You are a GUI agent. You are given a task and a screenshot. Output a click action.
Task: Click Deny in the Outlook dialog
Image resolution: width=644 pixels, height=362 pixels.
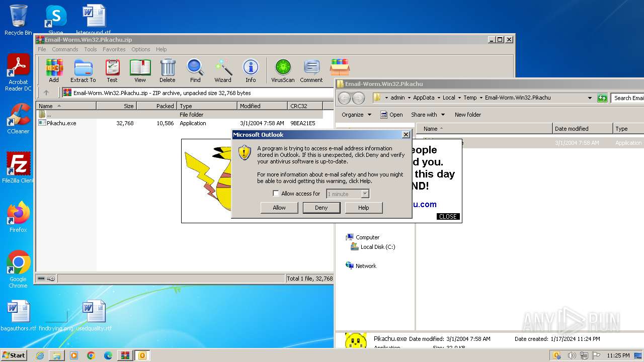tap(321, 208)
